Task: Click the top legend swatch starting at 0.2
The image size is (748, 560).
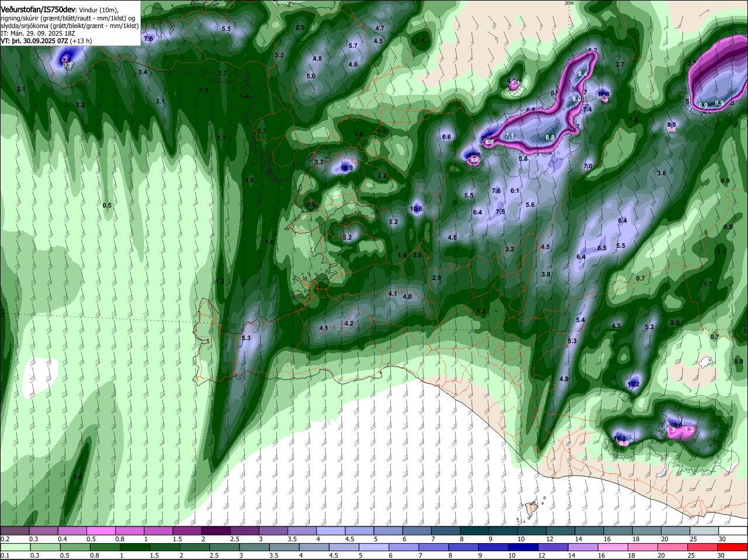Action: pyautogui.click(x=15, y=530)
